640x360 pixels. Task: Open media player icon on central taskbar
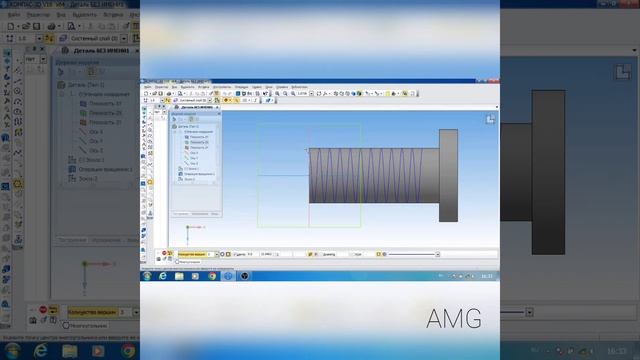click(196, 276)
